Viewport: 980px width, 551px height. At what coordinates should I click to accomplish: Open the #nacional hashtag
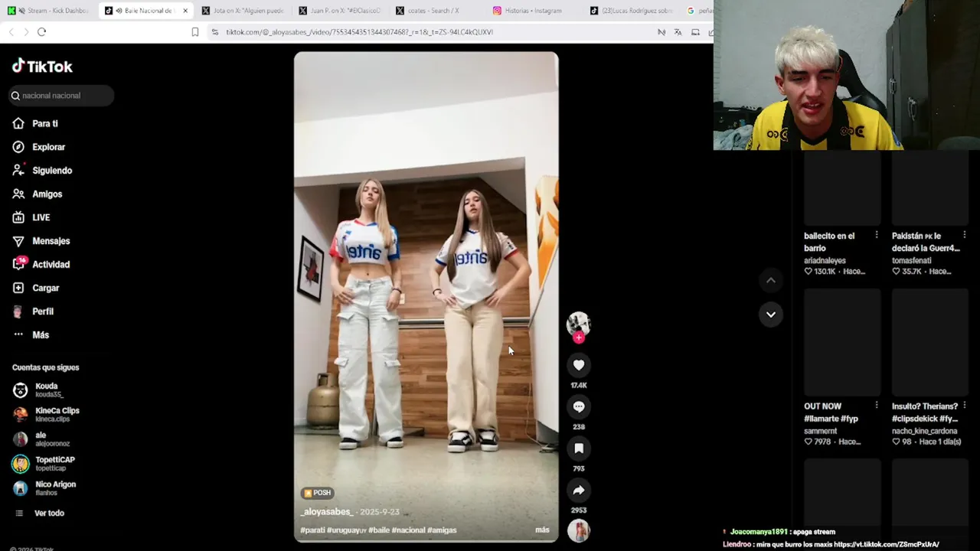coord(409,530)
